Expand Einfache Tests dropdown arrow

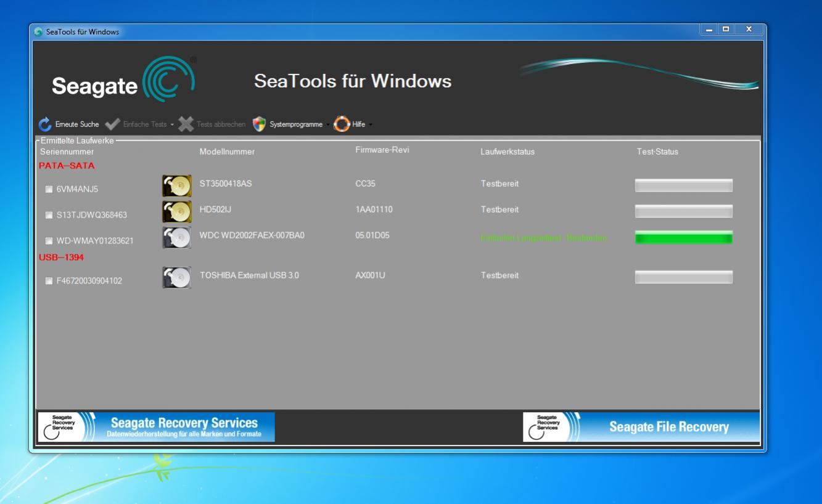(x=173, y=124)
